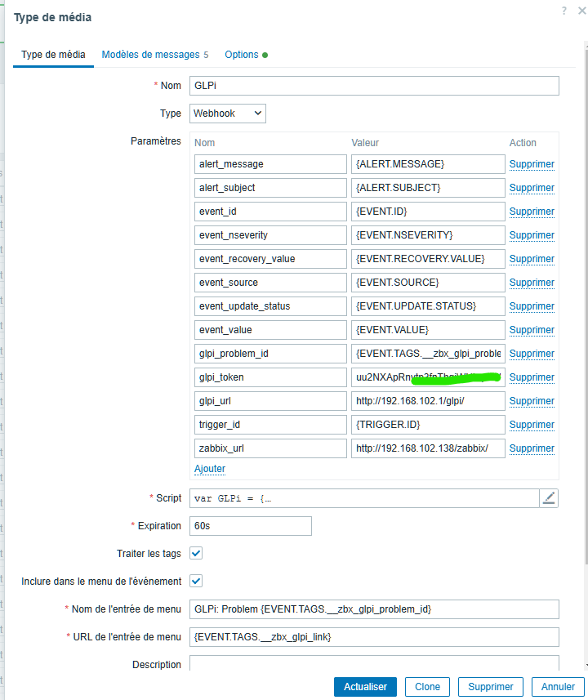Image resolution: width=588 pixels, height=700 pixels.
Task: Remove the alert_message parameter via Supprimer
Action: [x=532, y=164]
